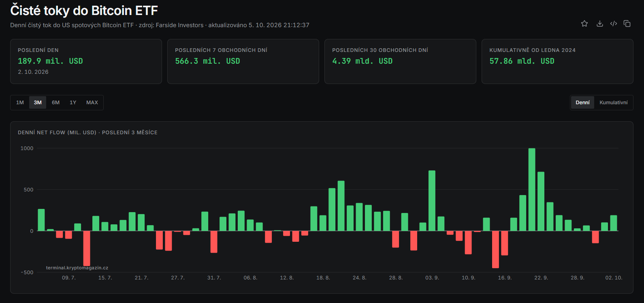
Task: Click the value 4.39 mld. USD
Action: 362,61
